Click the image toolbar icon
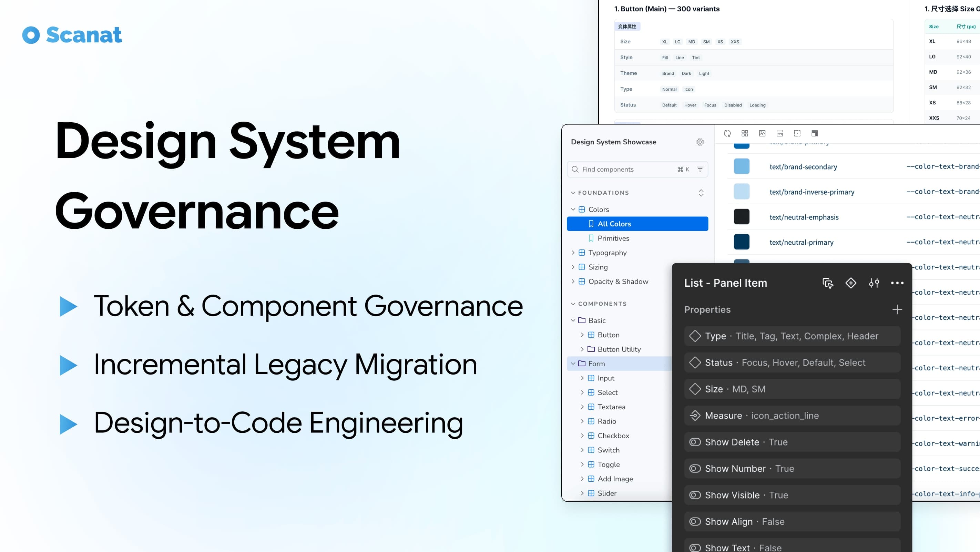This screenshot has width=980, height=552. pyautogui.click(x=762, y=133)
